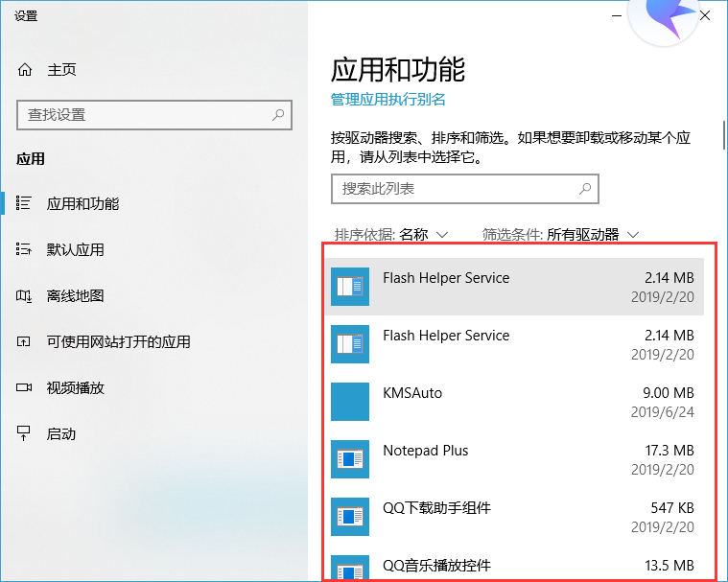Click the 应用和功能 list icon in sidebar
The width and height of the screenshot is (728, 582).
pyautogui.click(x=24, y=203)
